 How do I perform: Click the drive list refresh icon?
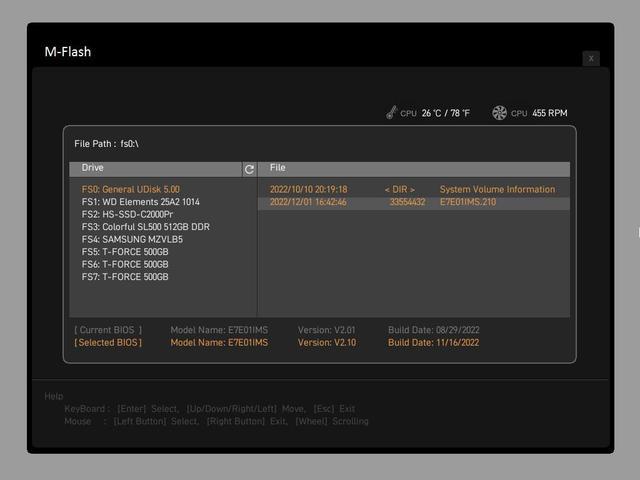[x=250, y=169]
